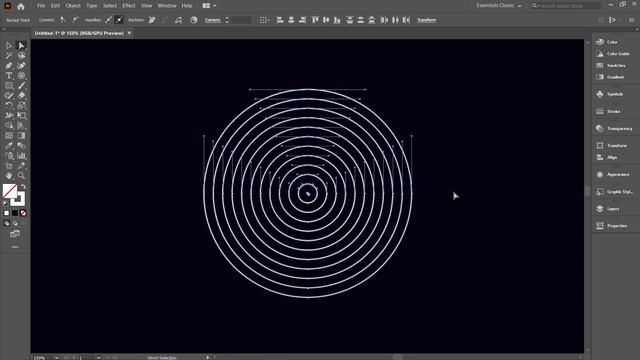The height and width of the screenshot is (360, 640).
Task: Select the Rectangle tool
Action: [x=9, y=85]
